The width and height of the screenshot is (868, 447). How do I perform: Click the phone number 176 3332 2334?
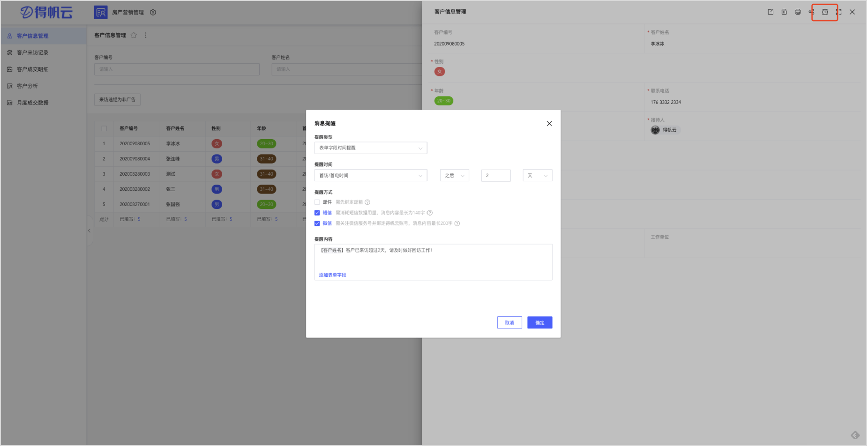pyautogui.click(x=666, y=103)
